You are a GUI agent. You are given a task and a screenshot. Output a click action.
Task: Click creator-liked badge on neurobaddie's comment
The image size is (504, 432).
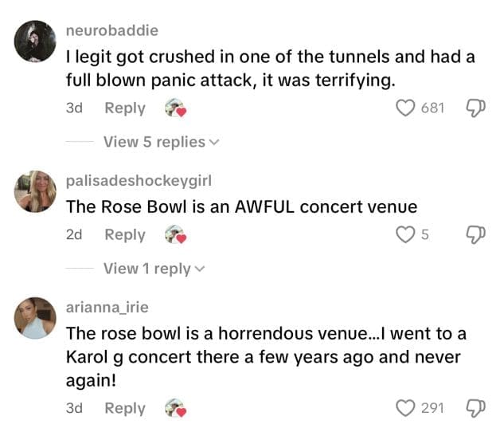(x=175, y=108)
